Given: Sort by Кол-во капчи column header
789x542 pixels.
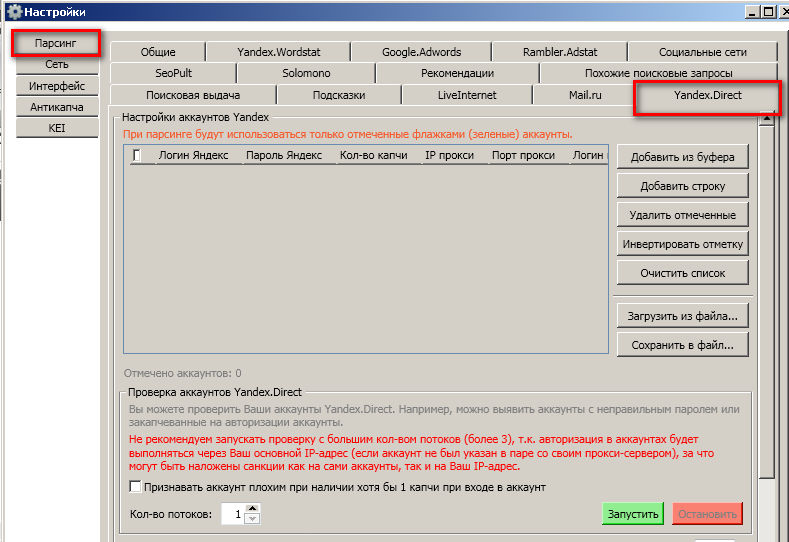Looking at the screenshot, I should [x=373, y=155].
